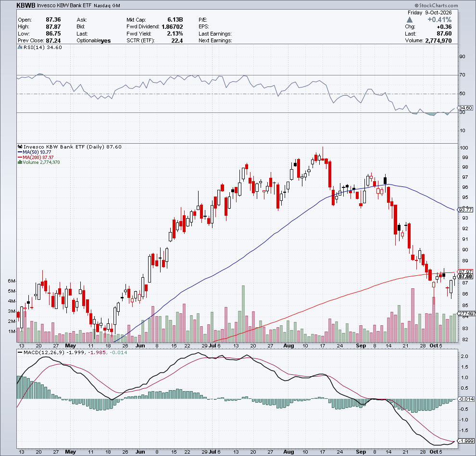
Task: Click the Open price 87.36
Action: [53, 20]
